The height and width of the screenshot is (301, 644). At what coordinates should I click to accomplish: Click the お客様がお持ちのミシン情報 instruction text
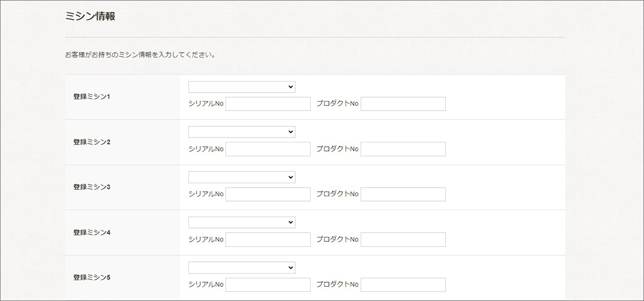(140, 55)
